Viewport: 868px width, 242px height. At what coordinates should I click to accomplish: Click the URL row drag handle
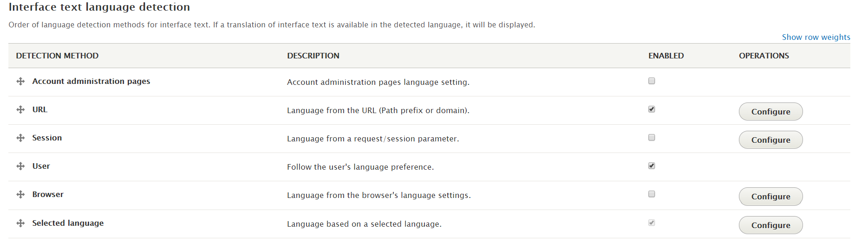click(20, 110)
